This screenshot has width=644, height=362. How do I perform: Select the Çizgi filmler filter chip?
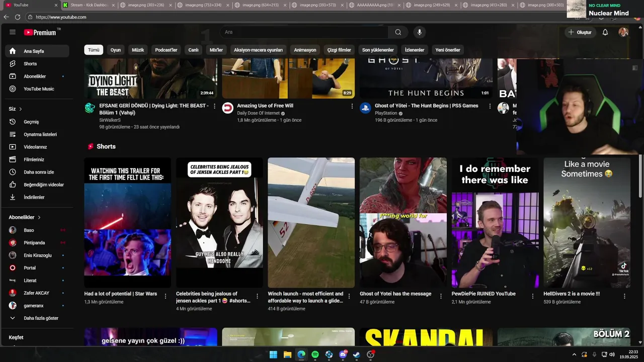339,50
